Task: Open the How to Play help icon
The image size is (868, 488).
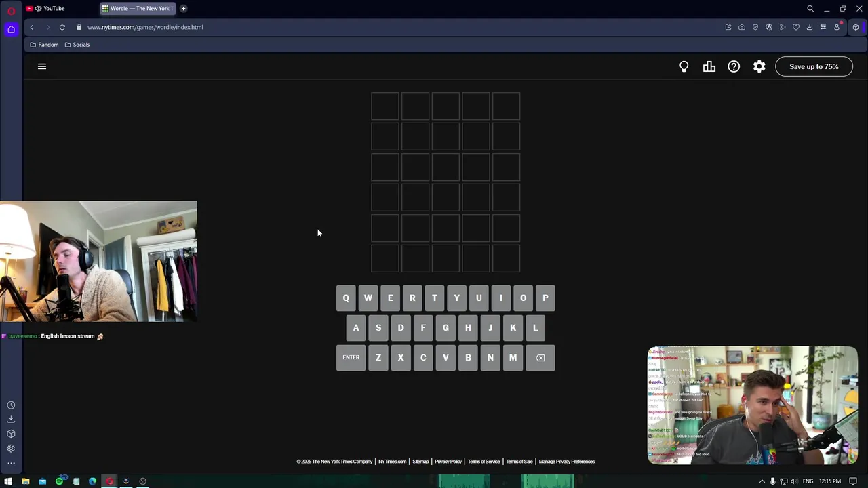Action: click(734, 66)
